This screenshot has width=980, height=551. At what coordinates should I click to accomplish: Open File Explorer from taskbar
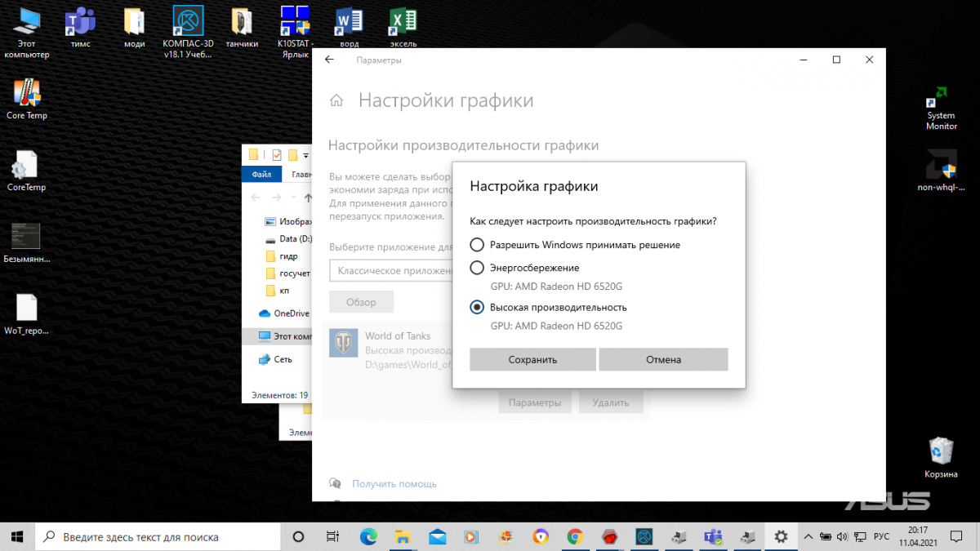[403, 536]
